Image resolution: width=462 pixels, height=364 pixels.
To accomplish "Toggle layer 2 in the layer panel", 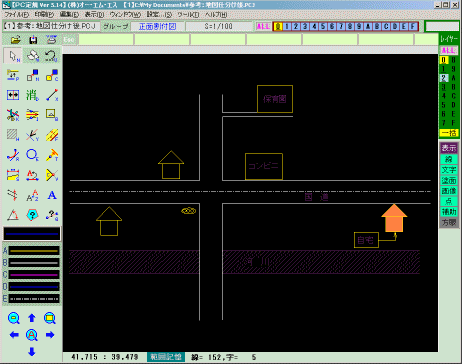I will pos(444,78).
